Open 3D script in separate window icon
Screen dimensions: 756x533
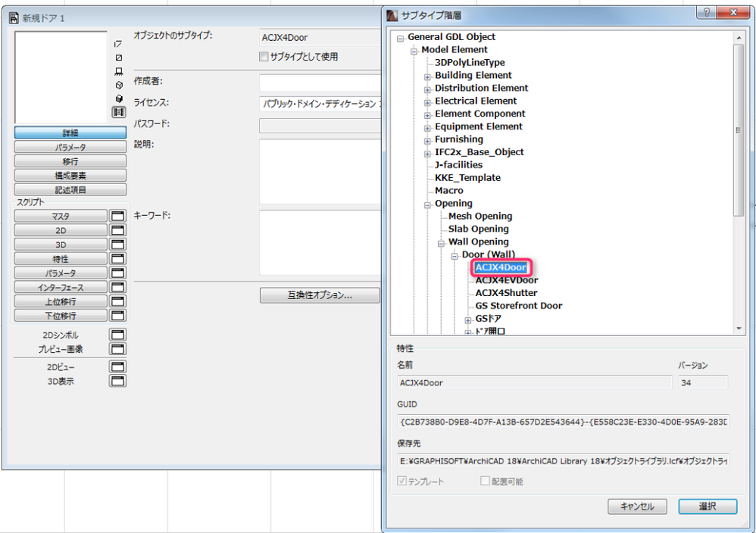click(x=117, y=245)
